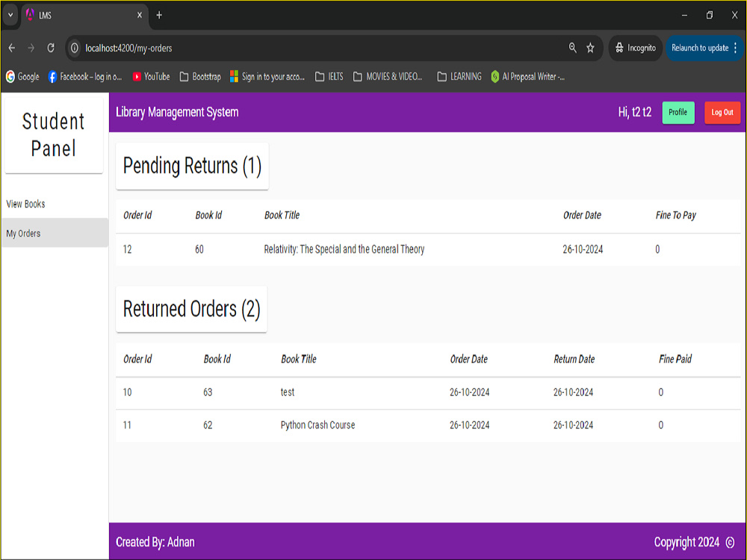
Task: Click book title Relativity: The Special and the General Theory
Action: [x=344, y=249]
